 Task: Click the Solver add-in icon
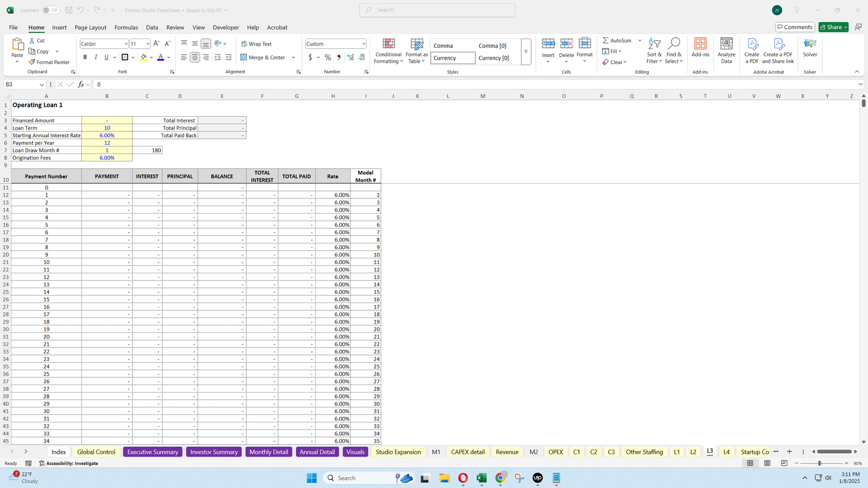coord(809,44)
